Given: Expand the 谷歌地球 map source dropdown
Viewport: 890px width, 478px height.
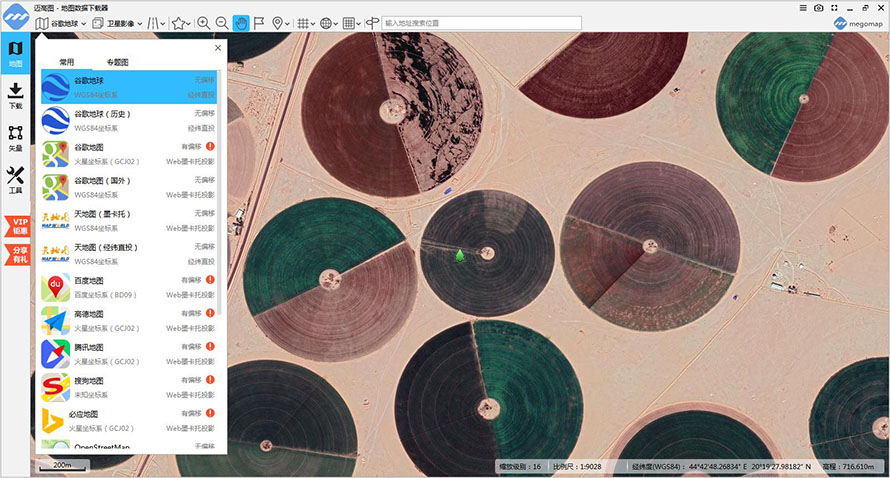Looking at the screenshot, I should (x=61, y=22).
